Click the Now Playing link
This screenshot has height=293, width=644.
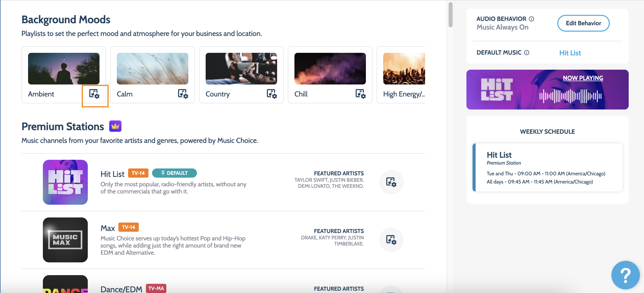coord(583,78)
